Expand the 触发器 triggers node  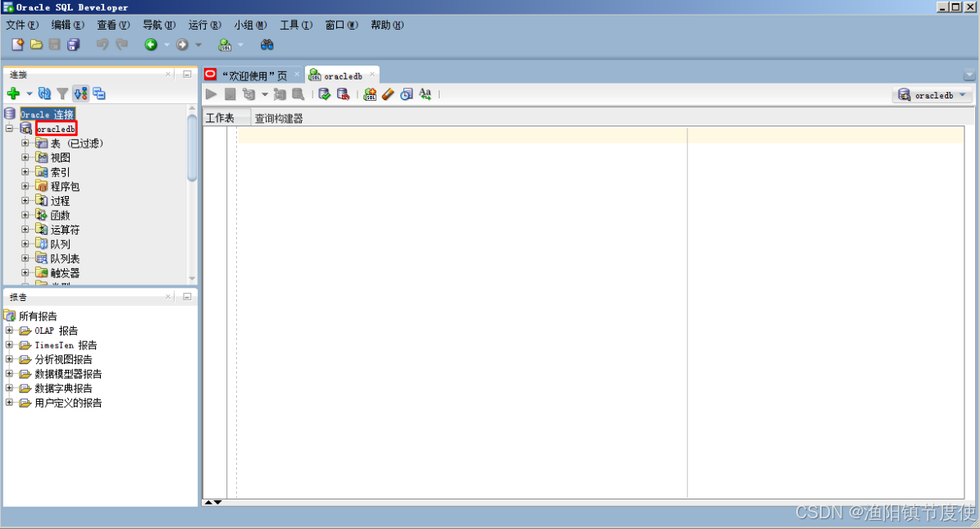click(25, 272)
